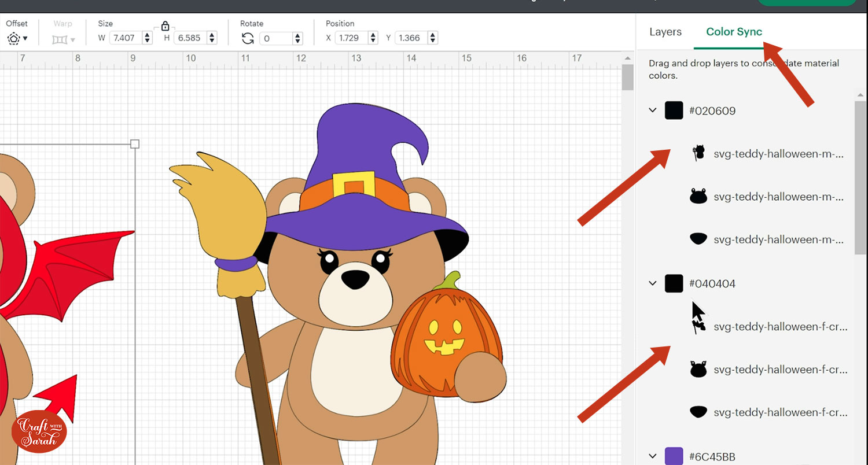This screenshot has width=868, height=465.
Task: Open the Offset dropdown arrow
Action: click(25, 39)
